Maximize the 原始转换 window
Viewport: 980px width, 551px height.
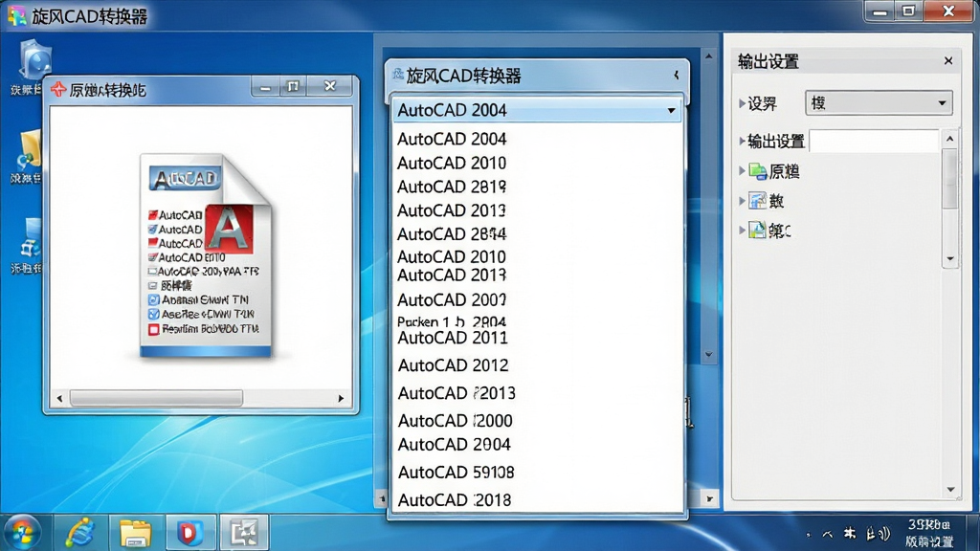point(293,86)
